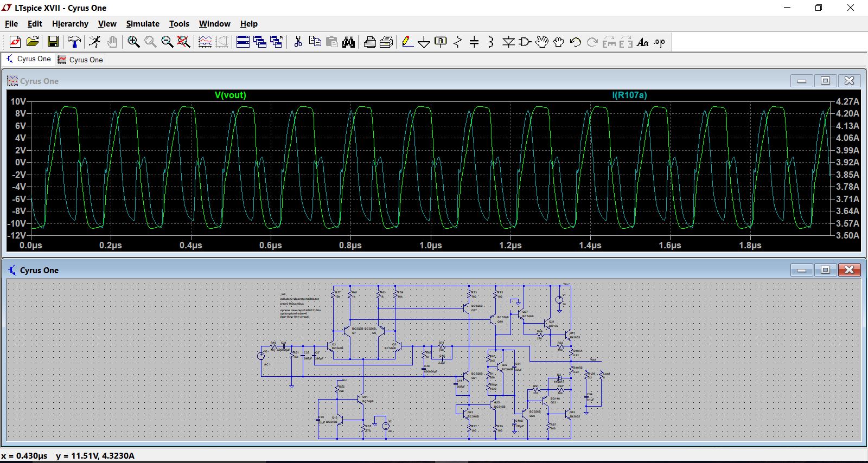This screenshot has width=868, height=463.
Task: Select the Drag hand tool
Action: pos(558,42)
